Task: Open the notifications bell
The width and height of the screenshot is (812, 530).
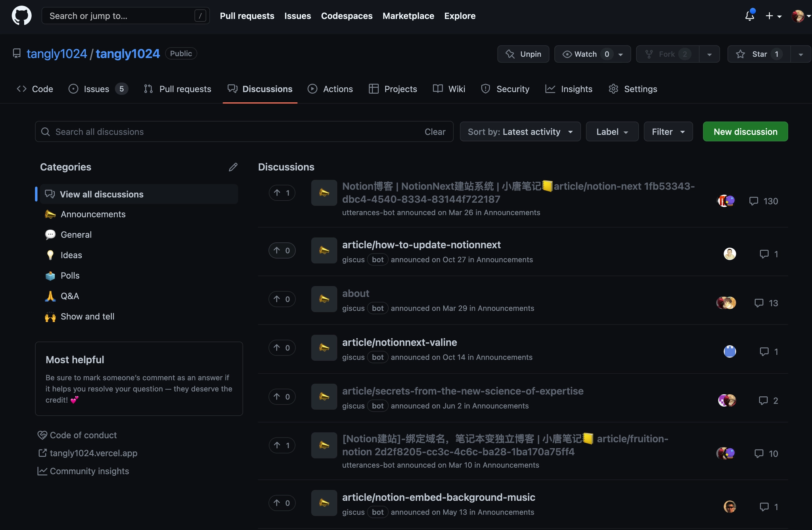Action: [749, 16]
